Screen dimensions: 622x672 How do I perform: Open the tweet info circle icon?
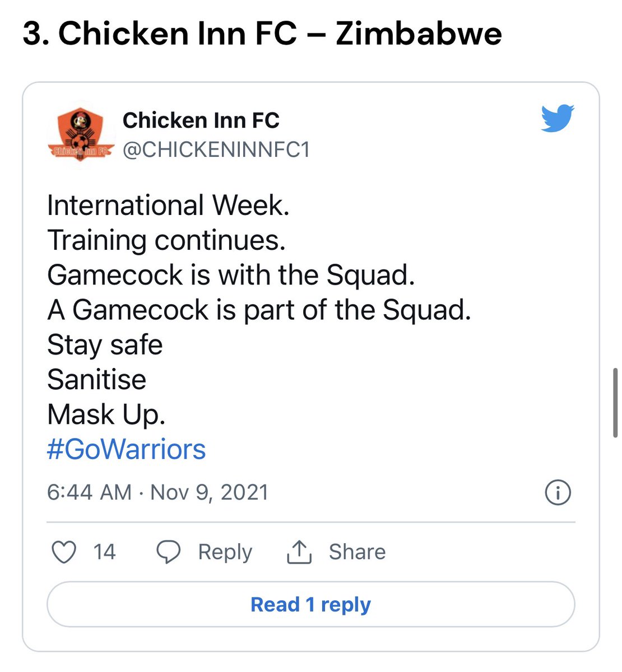click(x=558, y=493)
